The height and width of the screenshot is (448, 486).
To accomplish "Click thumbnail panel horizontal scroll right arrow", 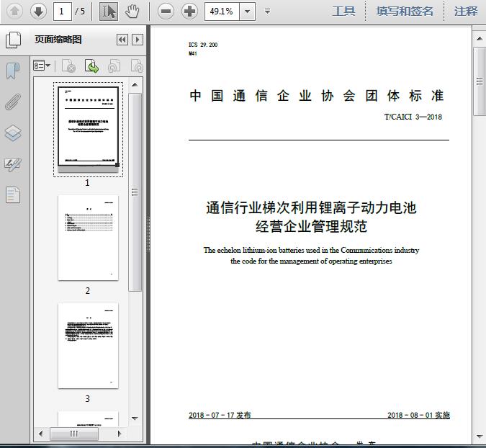I will coord(120,434).
